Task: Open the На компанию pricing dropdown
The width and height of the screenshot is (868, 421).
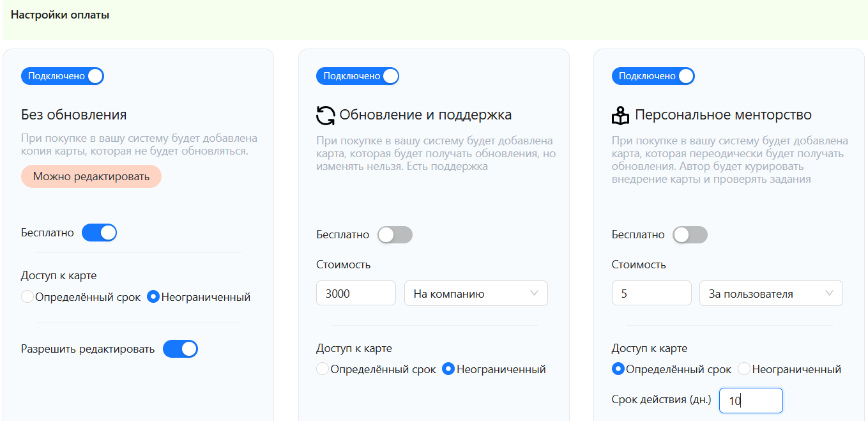Action: (476, 294)
